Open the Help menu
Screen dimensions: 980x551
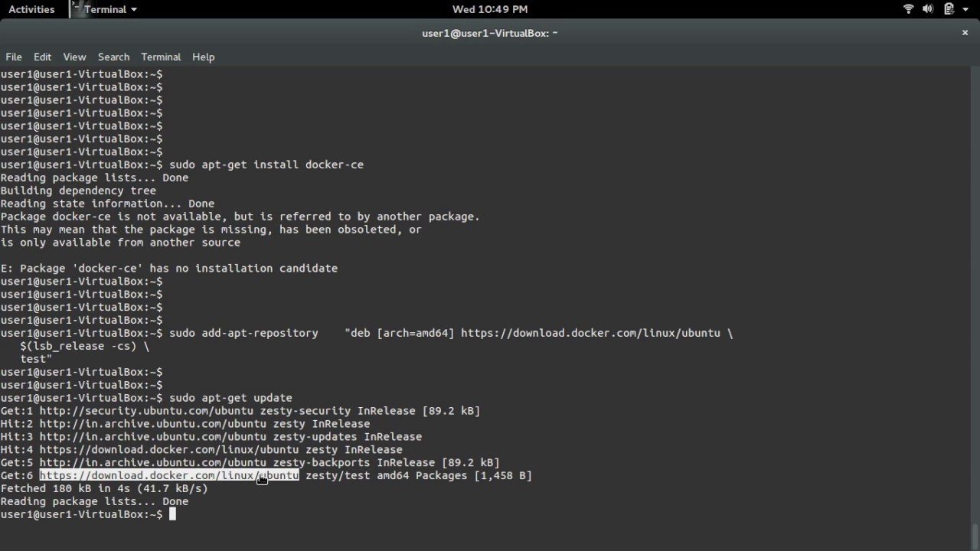203,57
